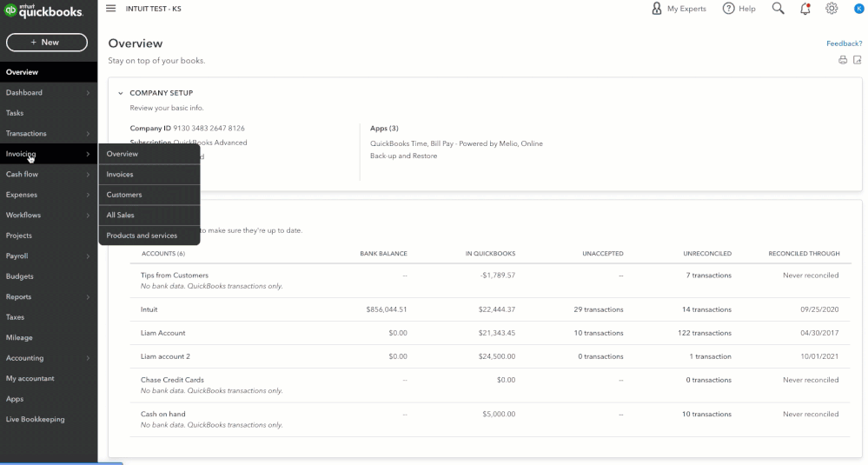Select All Sales in the flyout
The height and width of the screenshot is (465, 868).
(149, 216)
